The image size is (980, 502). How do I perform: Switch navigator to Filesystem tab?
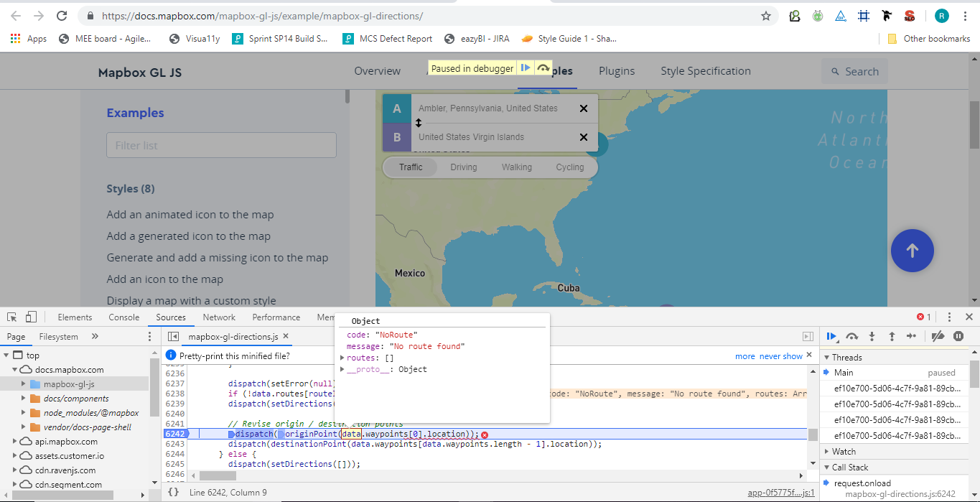click(x=59, y=336)
